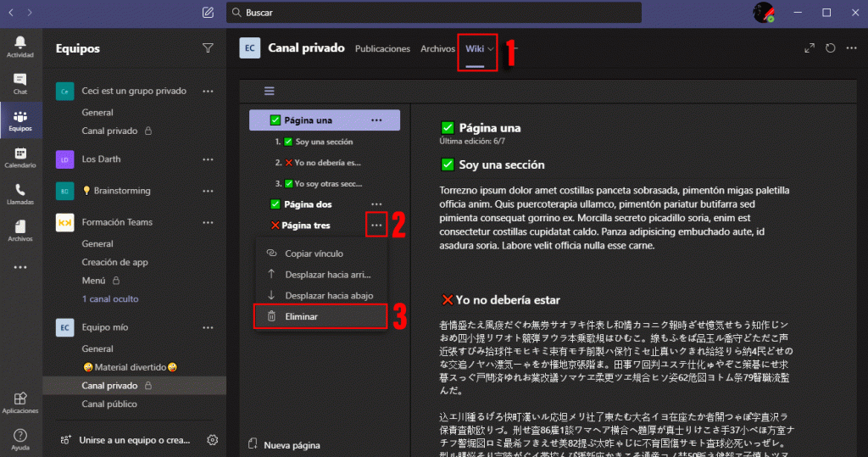The image size is (868, 457).
Task: Open the channel more options ellipsis
Action: (851, 48)
